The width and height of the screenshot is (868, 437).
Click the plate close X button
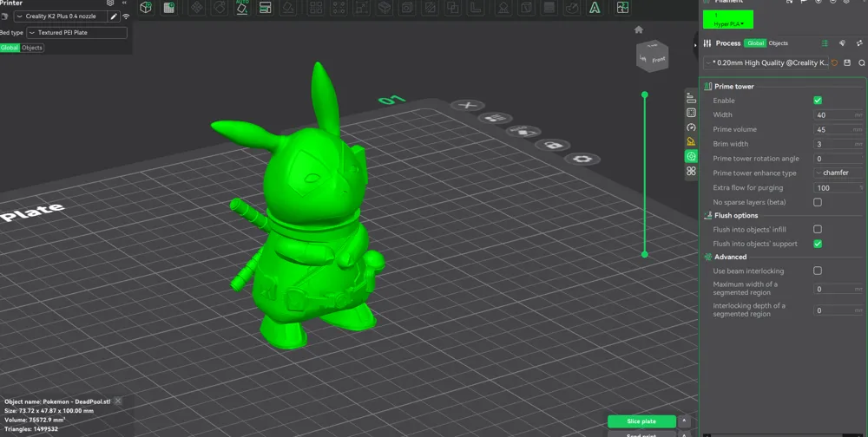(x=468, y=105)
